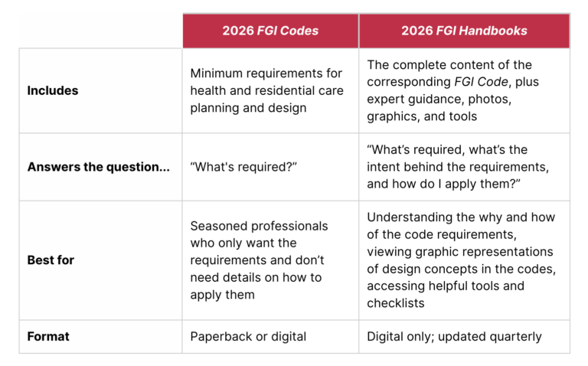Click the Format row label
588x366 pixels.
[48, 336]
